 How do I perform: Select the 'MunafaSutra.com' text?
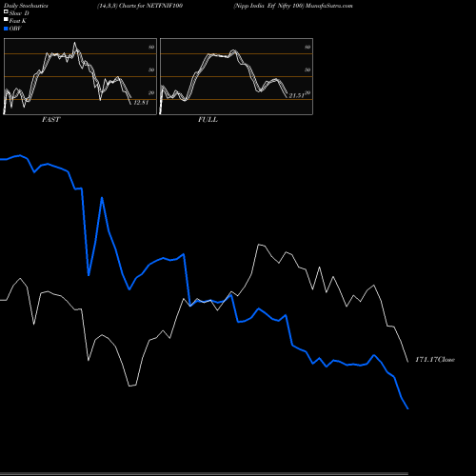click(x=329, y=6)
